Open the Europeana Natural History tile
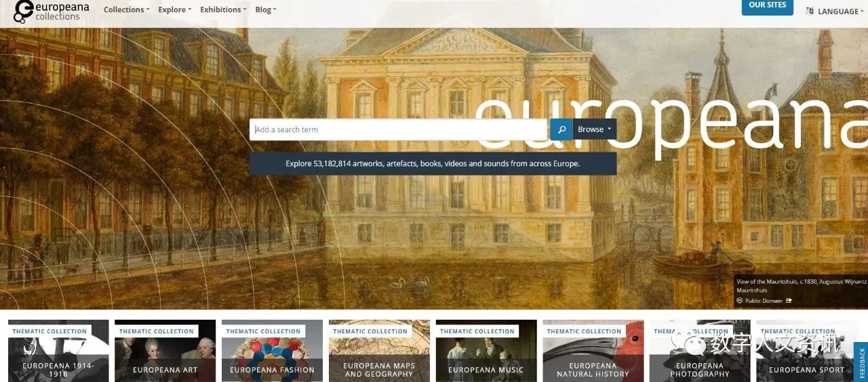 coord(593,351)
